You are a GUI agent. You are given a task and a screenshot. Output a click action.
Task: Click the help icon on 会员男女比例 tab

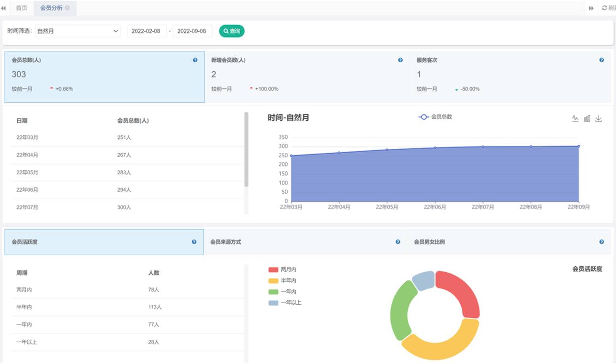[x=602, y=242]
